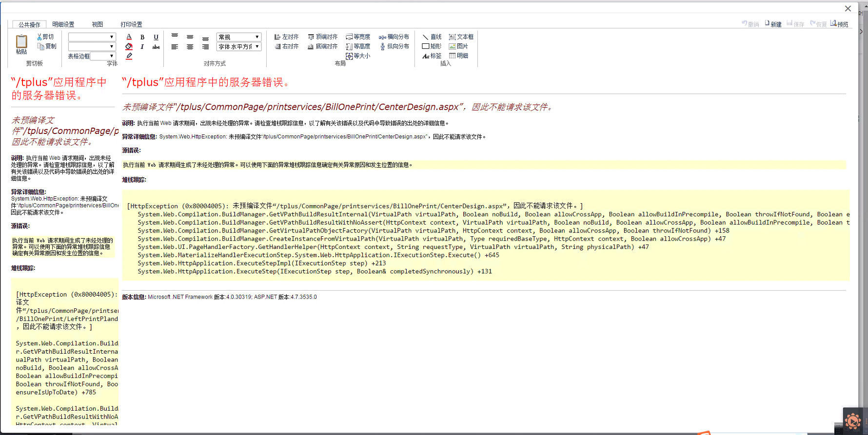The width and height of the screenshot is (868, 435).
Task: Click 等大小 equal size
Action: click(x=358, y=56)
